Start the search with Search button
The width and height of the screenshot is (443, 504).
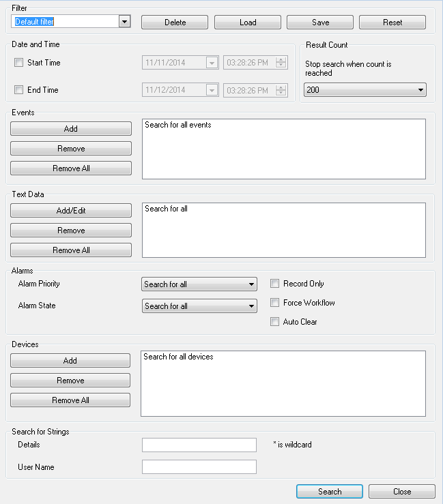pyautogui.click(x=330, y=492)
